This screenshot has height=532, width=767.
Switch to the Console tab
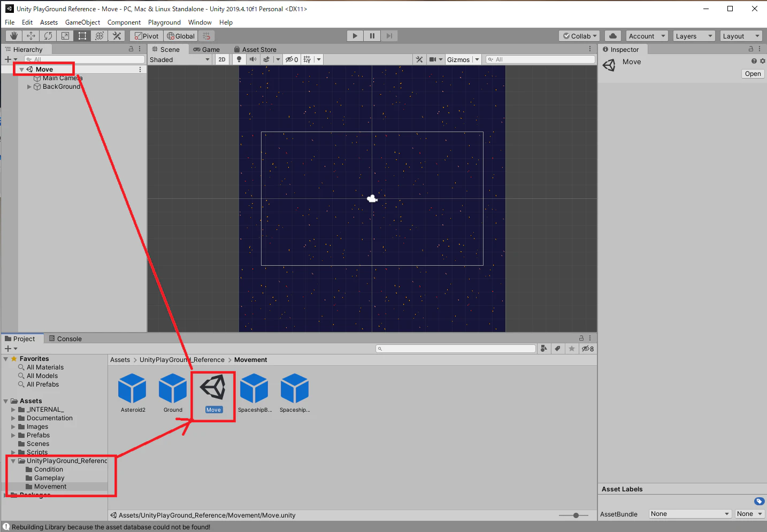65,338
